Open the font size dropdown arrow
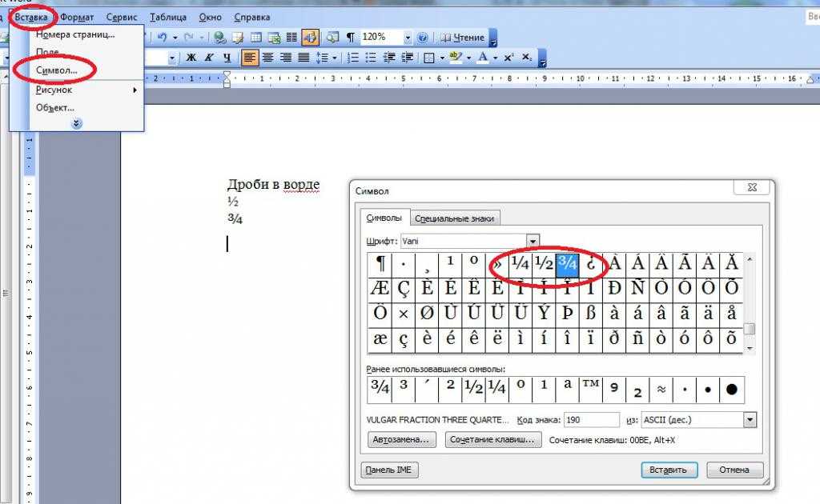This screenshot has width=820, height=504. 172,58
